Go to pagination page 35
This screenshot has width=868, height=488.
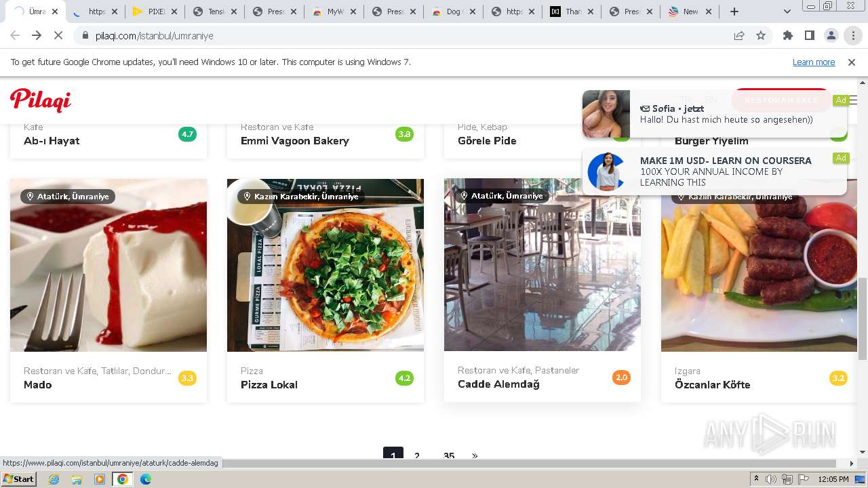pos(448,455)
